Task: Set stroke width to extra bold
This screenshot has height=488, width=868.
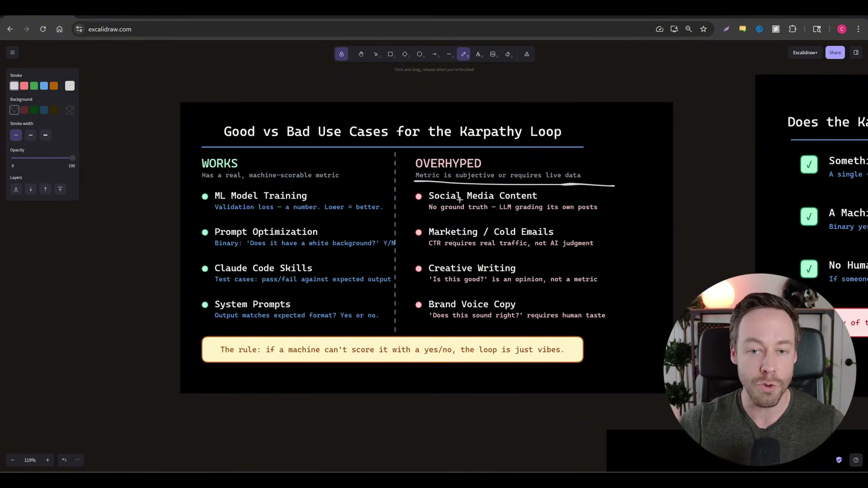Action: point(45,135)
